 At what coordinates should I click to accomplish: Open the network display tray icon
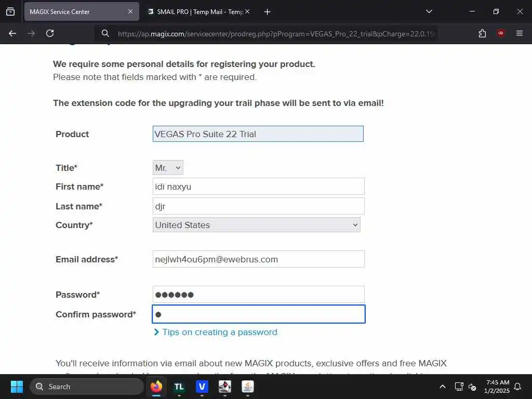[x=459, y=387]
